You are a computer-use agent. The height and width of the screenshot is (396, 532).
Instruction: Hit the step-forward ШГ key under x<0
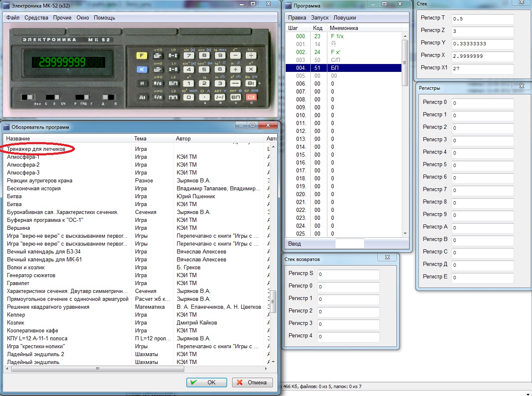158,56
